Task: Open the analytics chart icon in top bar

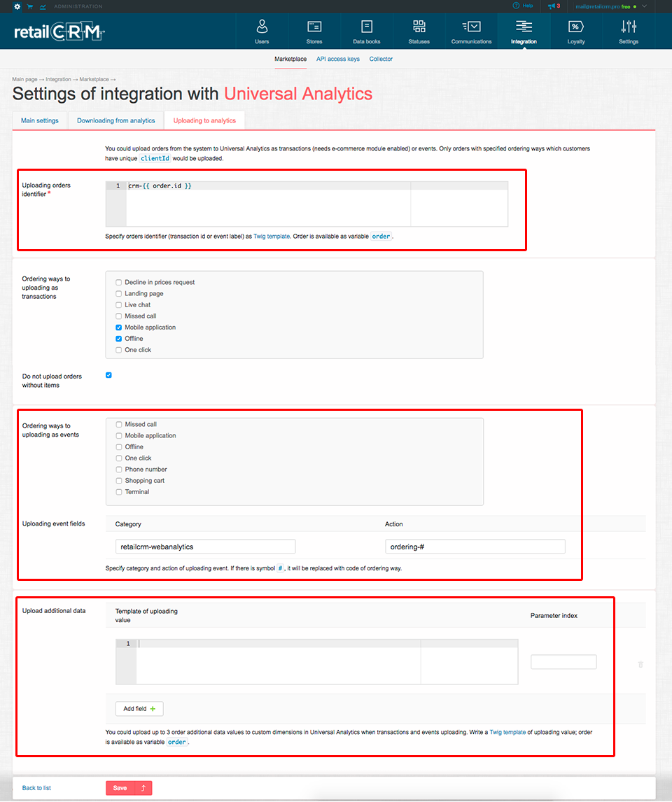Action: tap(43, 7)
